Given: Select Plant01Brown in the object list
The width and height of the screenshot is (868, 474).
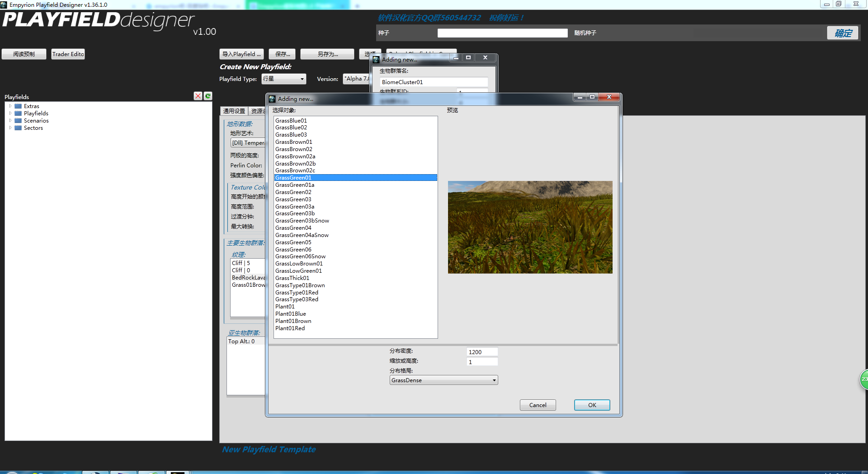Looking at the screenshot, I should pos(355,321).
